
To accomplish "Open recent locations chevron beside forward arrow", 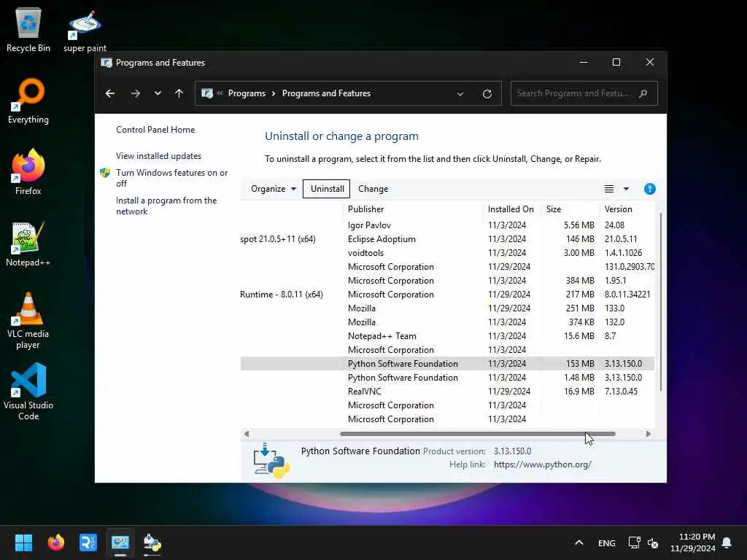I will [x=158, y=93].
